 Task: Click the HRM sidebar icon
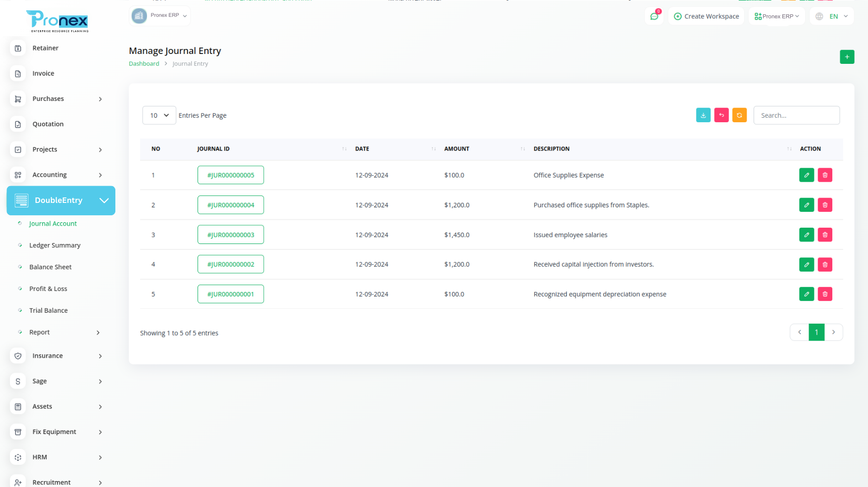(x=18, y=457)
